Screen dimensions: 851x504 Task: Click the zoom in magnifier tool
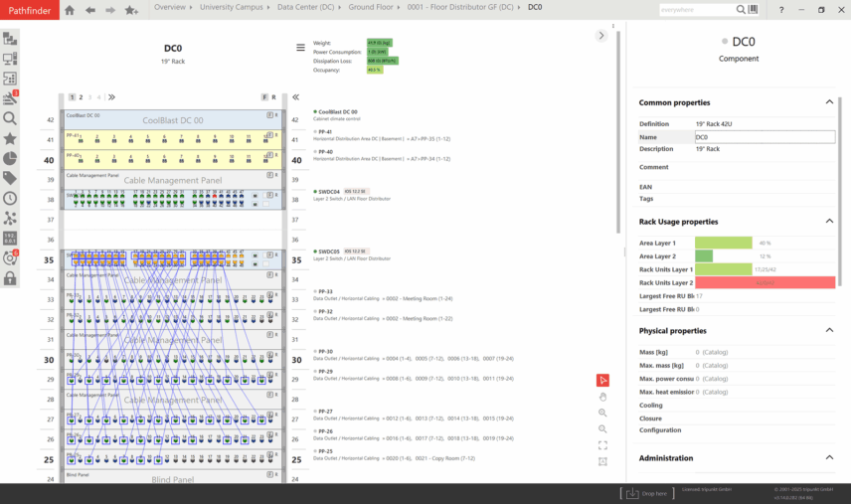tap(602, 413)
